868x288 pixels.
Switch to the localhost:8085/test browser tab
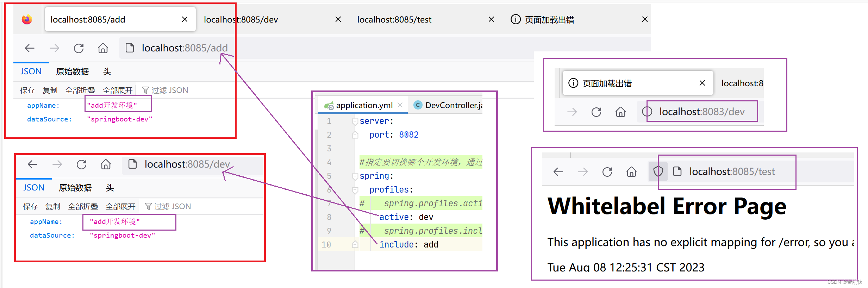pos(394,19)
